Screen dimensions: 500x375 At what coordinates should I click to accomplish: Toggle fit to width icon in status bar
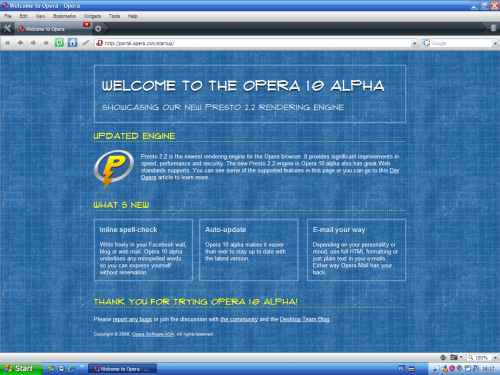point(443,357)
